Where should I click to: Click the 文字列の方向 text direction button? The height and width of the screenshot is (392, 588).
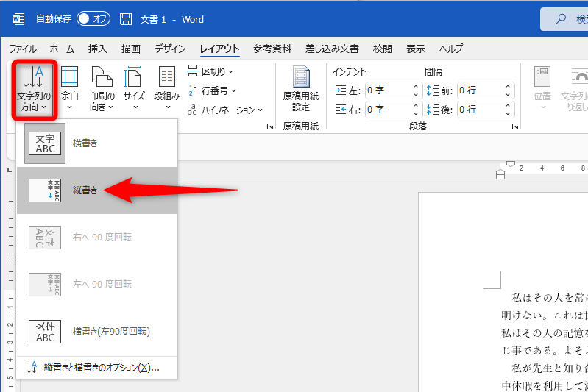point(34,89)
